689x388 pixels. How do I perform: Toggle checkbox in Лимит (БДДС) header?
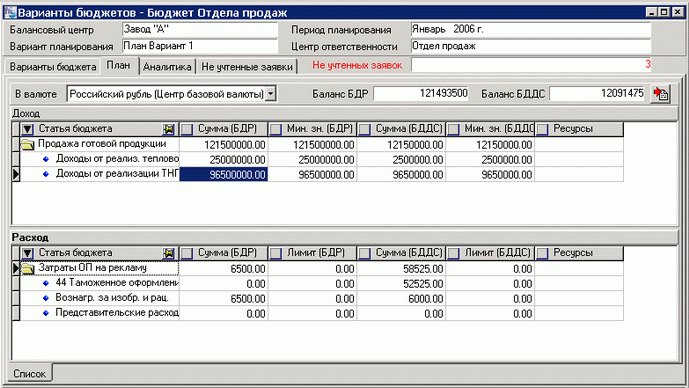coord(453,253)
